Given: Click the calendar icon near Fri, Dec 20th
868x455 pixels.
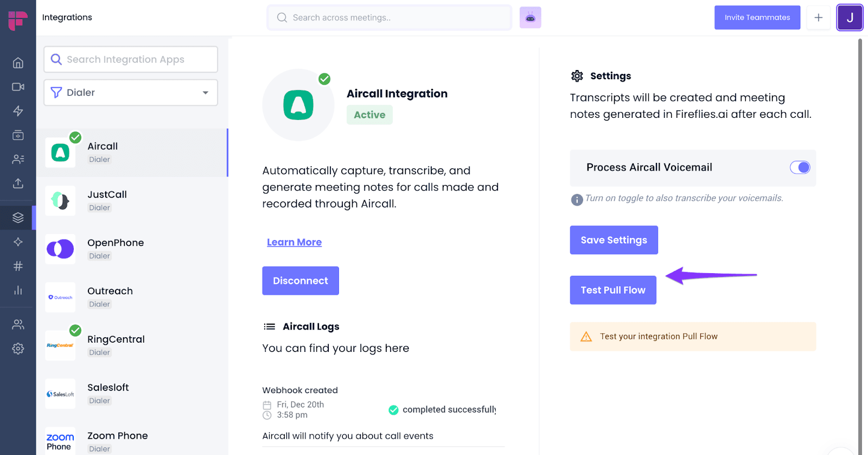Looking at the screenshot, I should pyautogui.click(x=267, y=405).
